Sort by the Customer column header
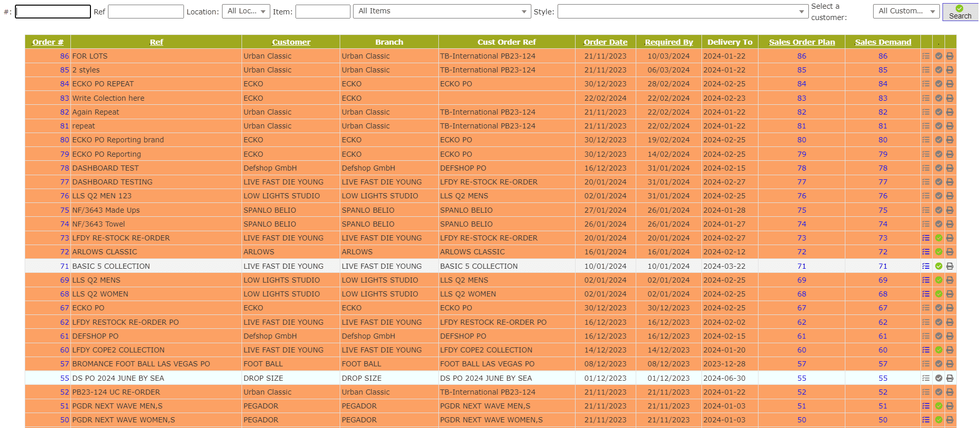This screenshot has width=980, height=428. [291, 42]
